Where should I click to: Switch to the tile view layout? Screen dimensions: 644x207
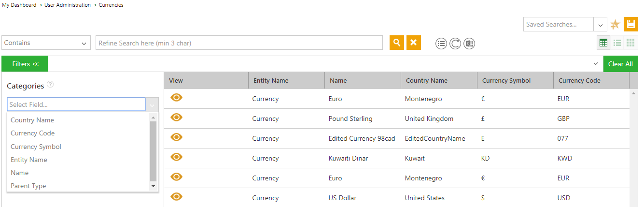tap(630, 43)
